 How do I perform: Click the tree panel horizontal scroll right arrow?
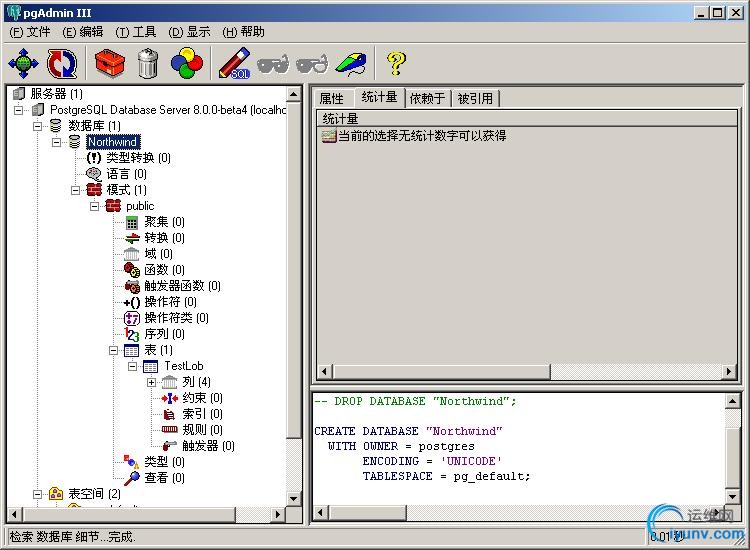coord(277,515)
